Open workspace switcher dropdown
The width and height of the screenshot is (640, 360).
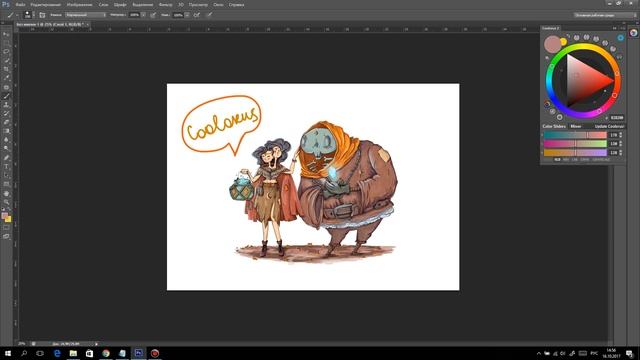pyautogui.click(x=605, y=15)
